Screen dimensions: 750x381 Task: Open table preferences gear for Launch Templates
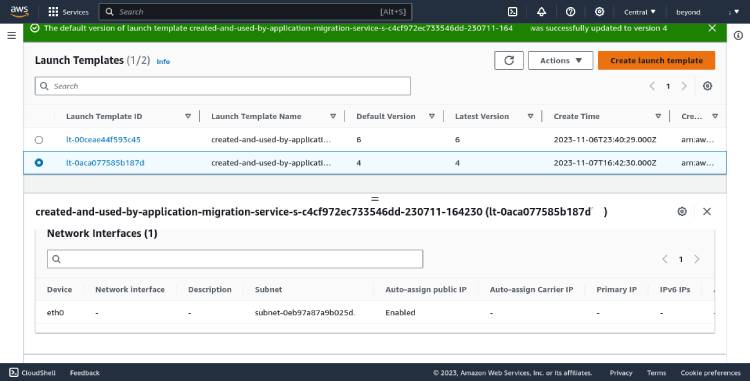click(707, 86)
